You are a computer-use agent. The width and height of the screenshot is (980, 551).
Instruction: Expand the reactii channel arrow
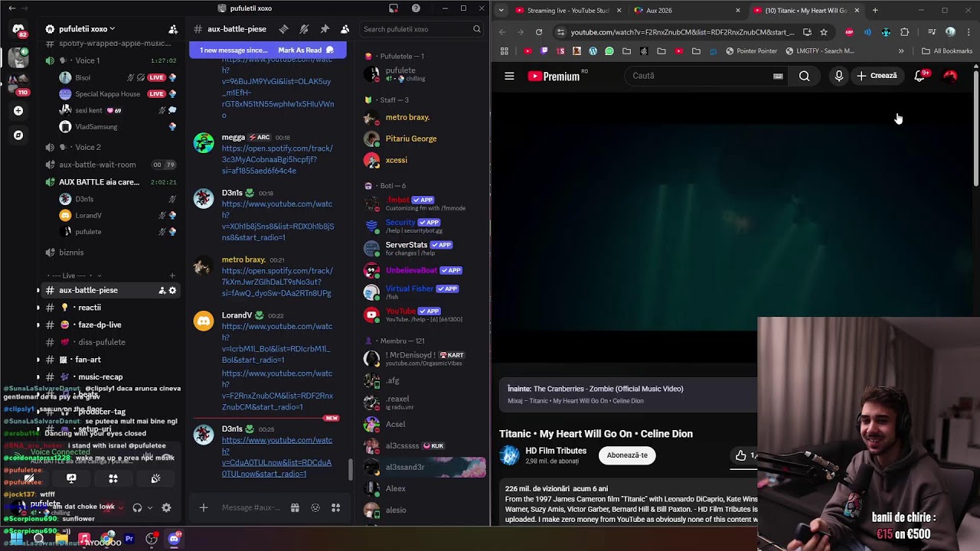(x=38, y=308)
